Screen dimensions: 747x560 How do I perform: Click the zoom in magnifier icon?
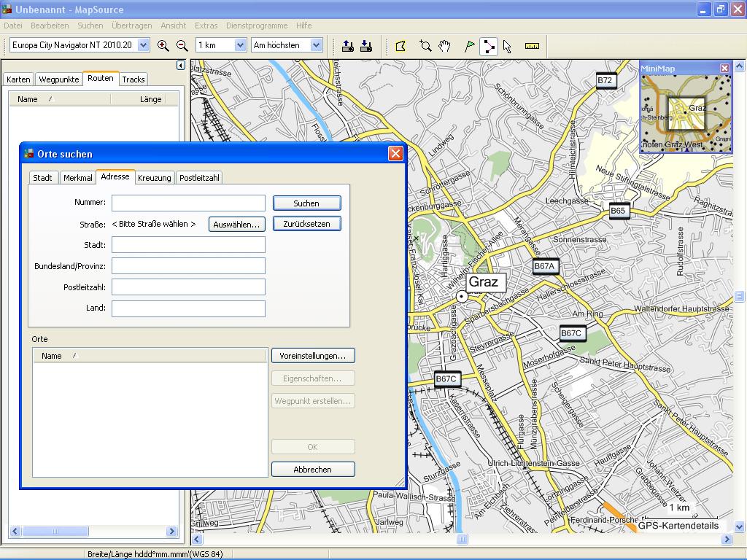pos(163,46)
